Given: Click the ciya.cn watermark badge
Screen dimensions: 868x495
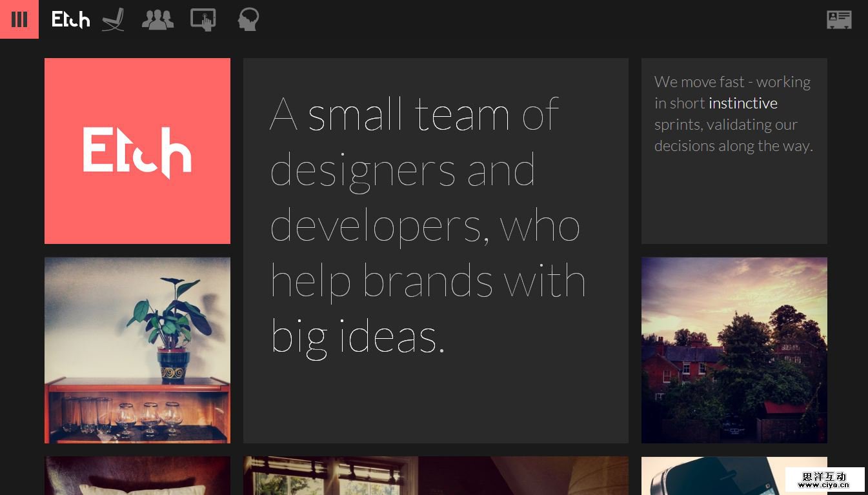Looking at the screenshot, I should pos(825,480).
